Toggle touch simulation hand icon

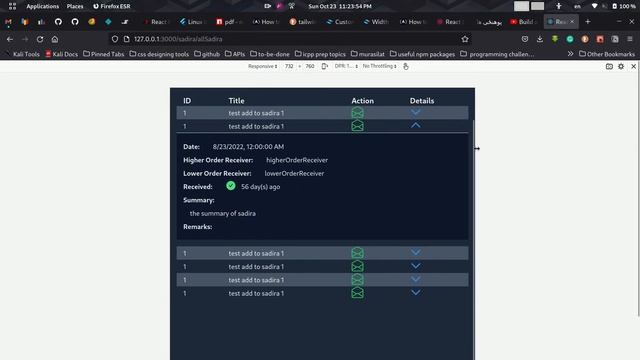pyautogui.click(x=406, y=66)
